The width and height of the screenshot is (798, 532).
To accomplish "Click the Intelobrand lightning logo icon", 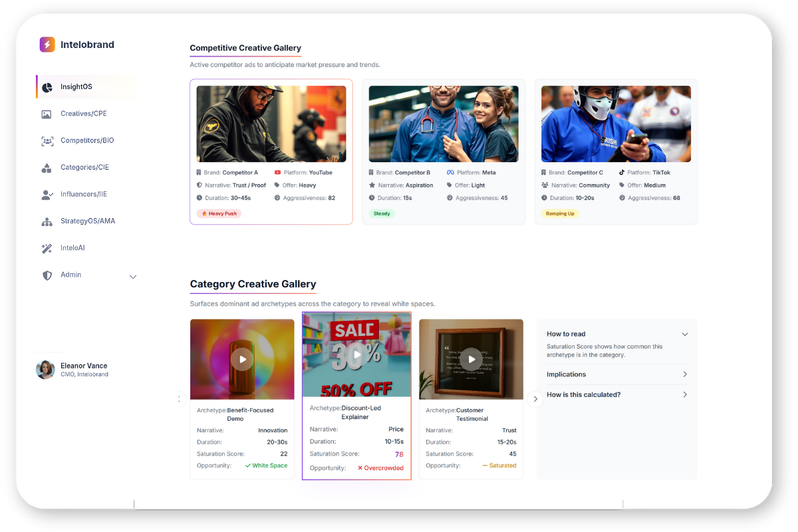I will (47, 45).
